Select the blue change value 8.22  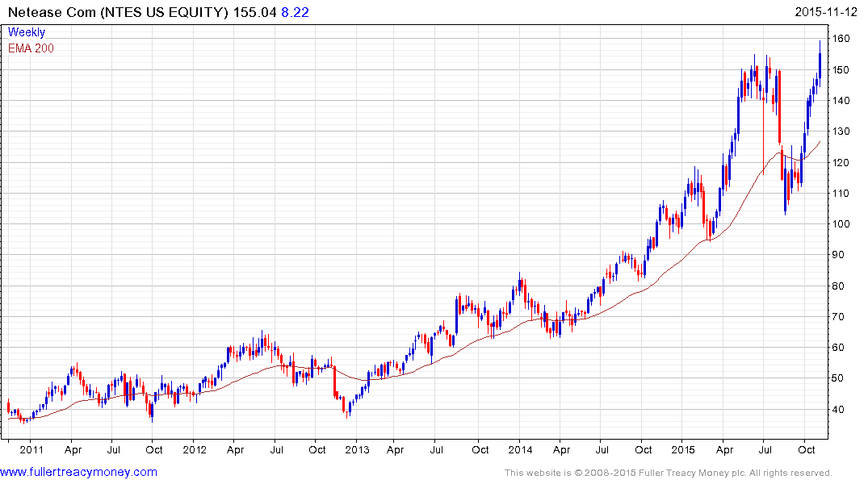tap(295, 12)
